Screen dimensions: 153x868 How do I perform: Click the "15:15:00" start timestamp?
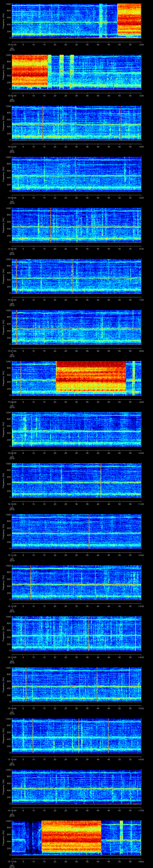click(x=12, y=760)
